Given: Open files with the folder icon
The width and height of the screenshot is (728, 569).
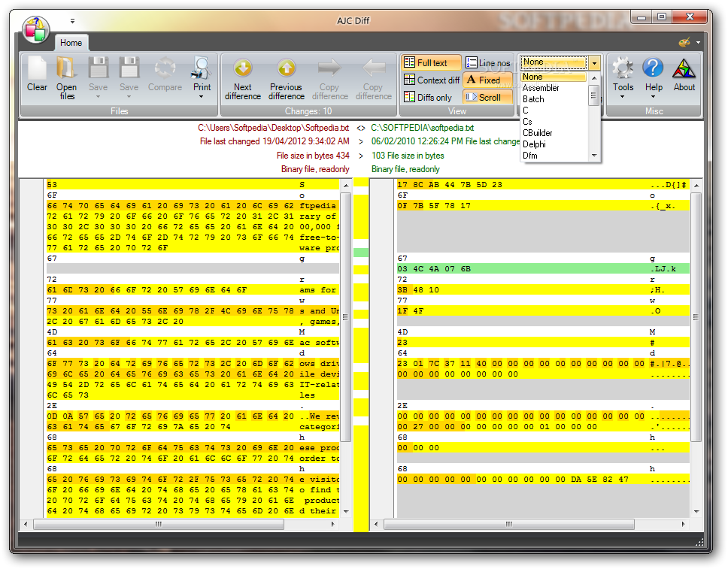Looking at the screenshot, I should coord(66,68).
